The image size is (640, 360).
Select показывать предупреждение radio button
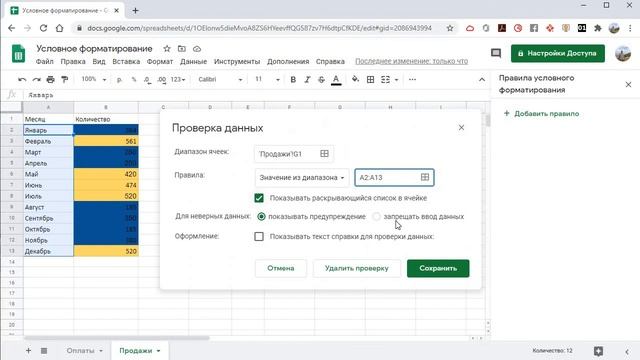pos(261,216)
